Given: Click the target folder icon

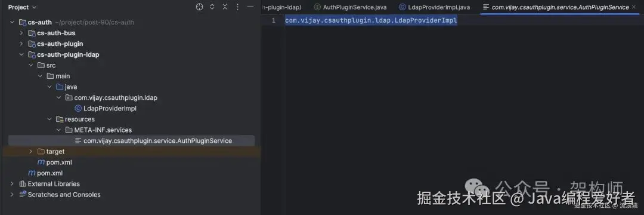Looking at the screenshot, I should pos(41,152).
